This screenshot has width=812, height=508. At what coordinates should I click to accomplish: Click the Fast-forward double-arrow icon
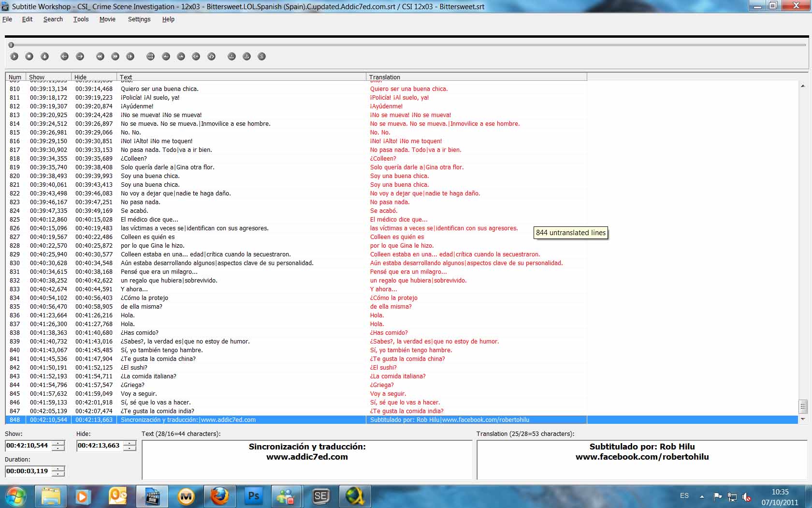116,57
